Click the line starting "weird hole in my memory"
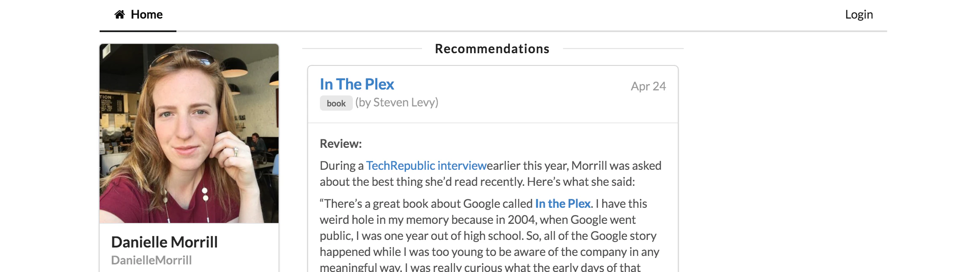This screenshot has height=272, width=980. pyautogui.click(x=477, y=220)
